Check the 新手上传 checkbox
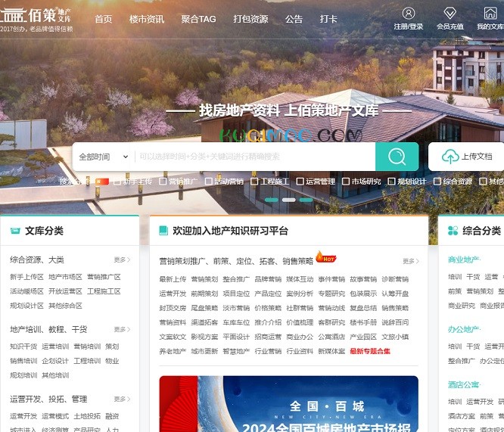The width and height of the screenshot is (504, 432). coord(117,182)
